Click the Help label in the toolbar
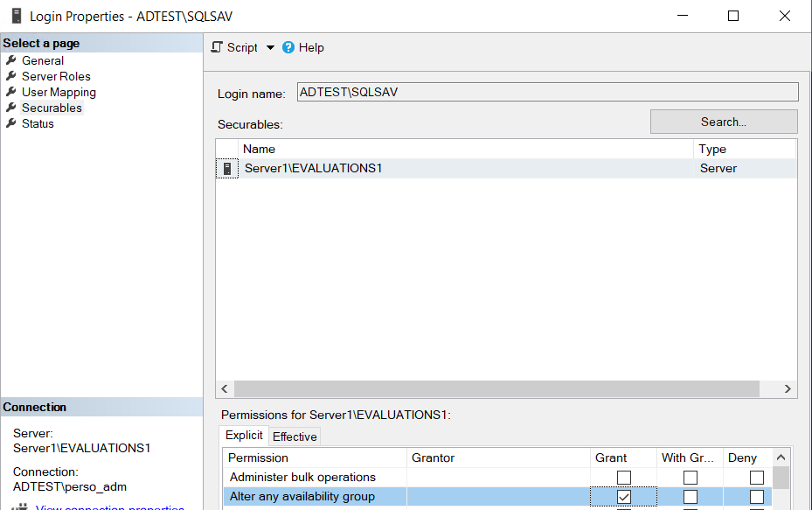Viewport: 812px width, 510px height. (311, 48)
